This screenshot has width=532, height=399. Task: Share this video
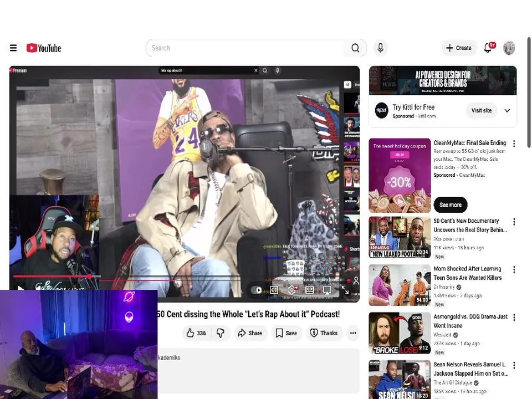click(250, 333)
